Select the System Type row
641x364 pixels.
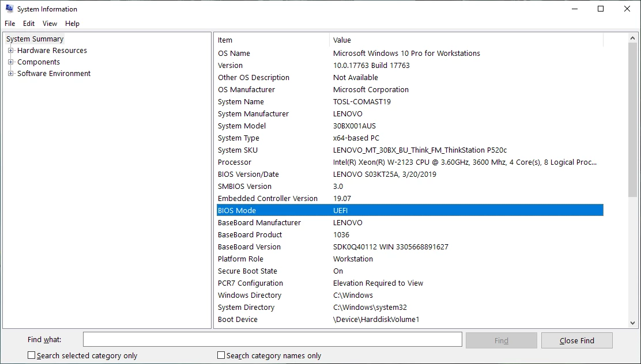pos(409,138)
